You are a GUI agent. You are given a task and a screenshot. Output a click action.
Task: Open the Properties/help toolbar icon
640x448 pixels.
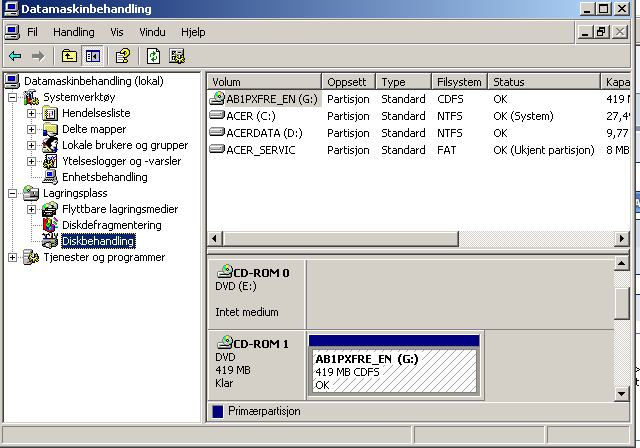(x=123, y=56)
